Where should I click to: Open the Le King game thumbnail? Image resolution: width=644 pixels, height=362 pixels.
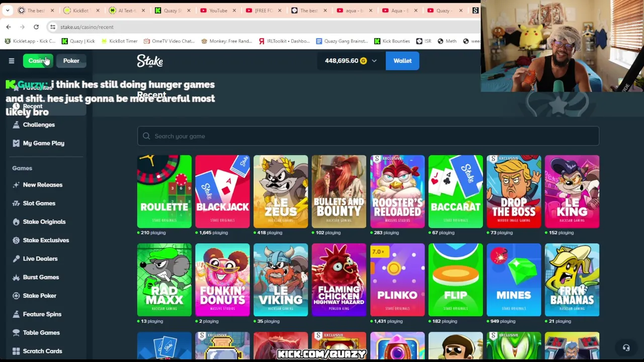(x=572, y=192)
